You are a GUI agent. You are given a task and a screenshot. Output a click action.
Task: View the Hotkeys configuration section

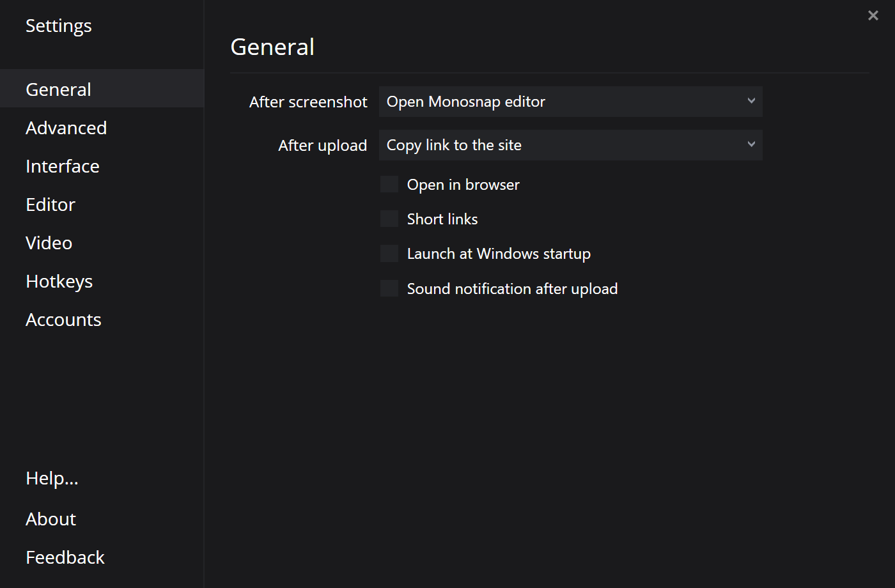pyautogui.click(x=59, y=281)
